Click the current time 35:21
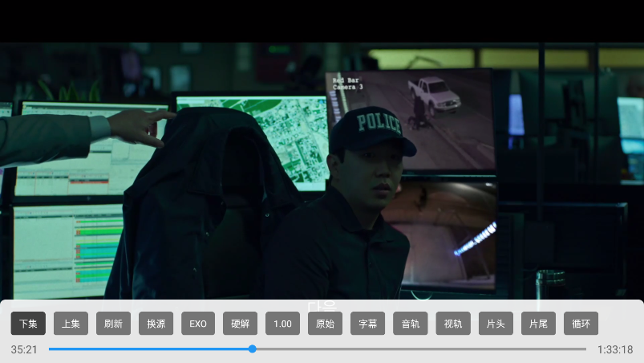Image resolution: width=644 pixels, height=363 pixels. coord(24,349)
